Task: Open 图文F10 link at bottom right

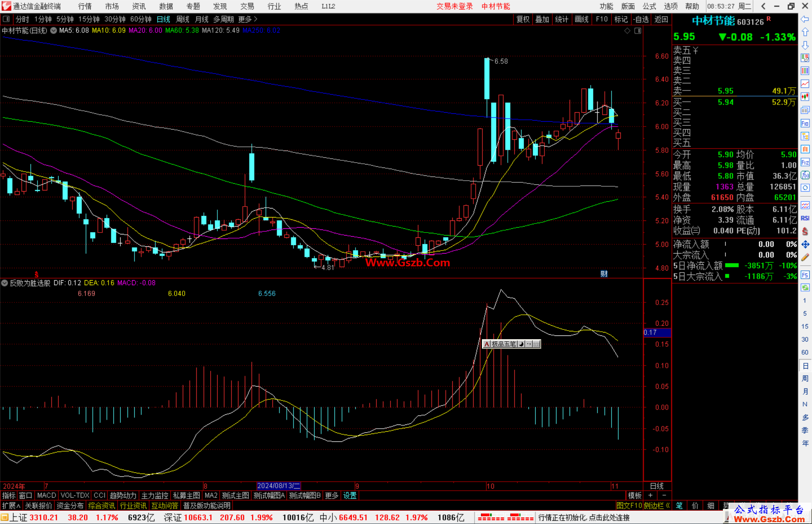Action: point(629,506)
